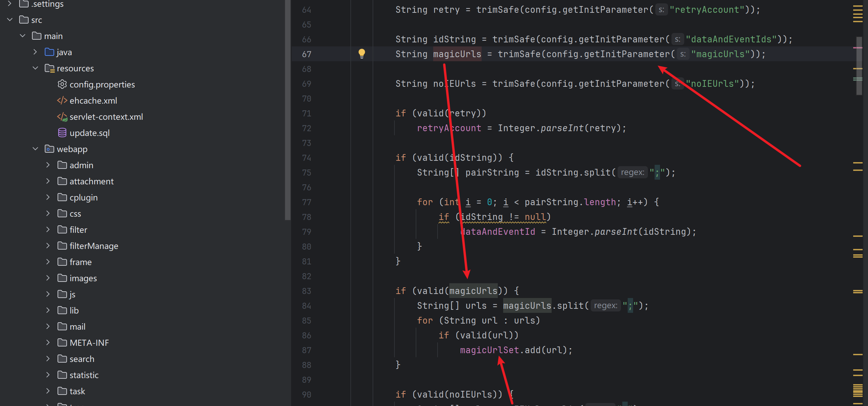Screen dimensions: 868x406
Task: Collapse the src folder
Action: coord(10,20)
